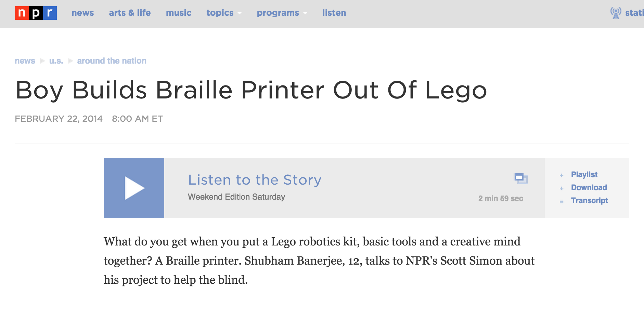The width and height of the screenshot is (644, 320).
Task: Select listen in the top navigation
Action: point(334,13)
